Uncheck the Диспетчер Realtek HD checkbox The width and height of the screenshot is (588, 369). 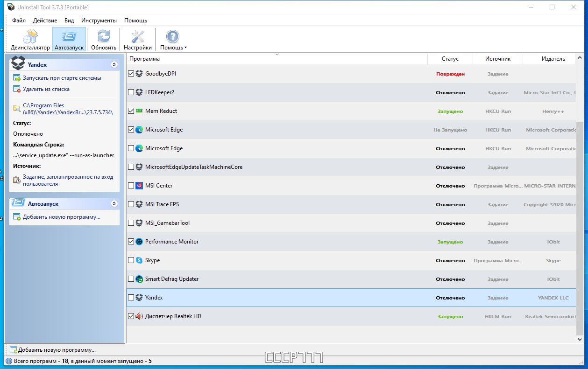pos(131,316)
